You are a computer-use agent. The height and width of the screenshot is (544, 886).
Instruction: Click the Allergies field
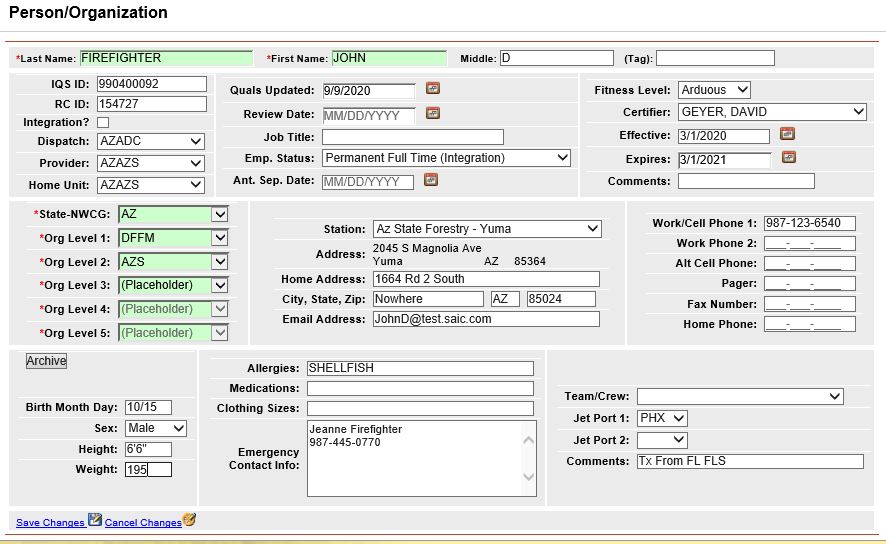pos(420,368)
